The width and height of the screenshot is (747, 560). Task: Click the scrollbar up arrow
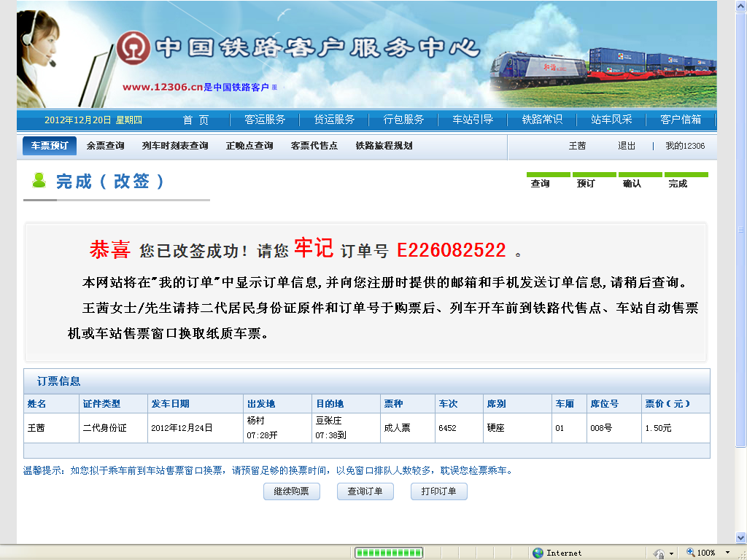point(741,5)
